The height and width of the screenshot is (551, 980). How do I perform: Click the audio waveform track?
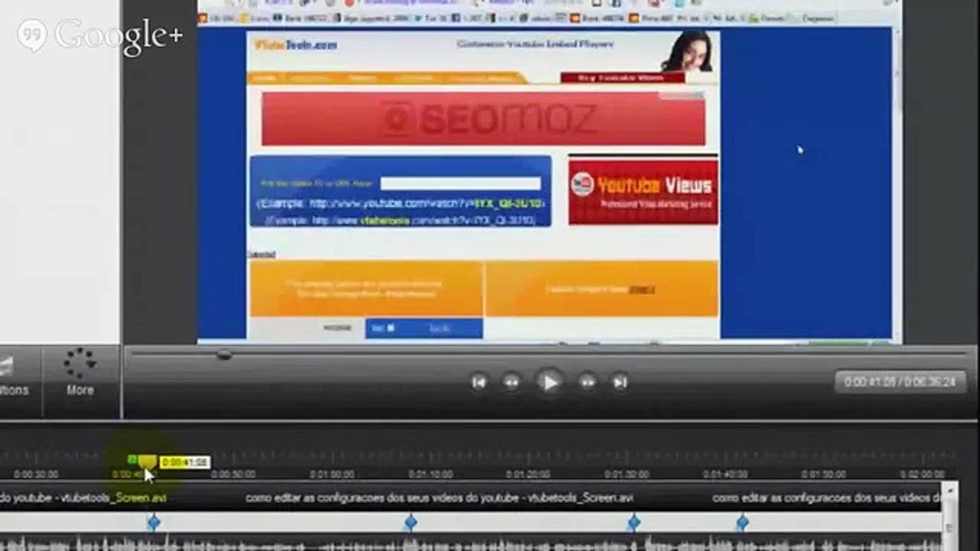click(x=471, y=543)
